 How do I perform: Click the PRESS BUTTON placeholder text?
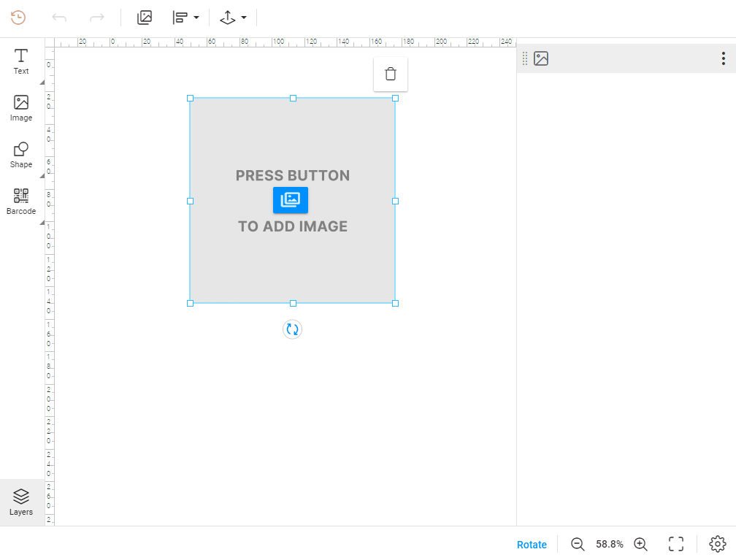pos(293,175)
